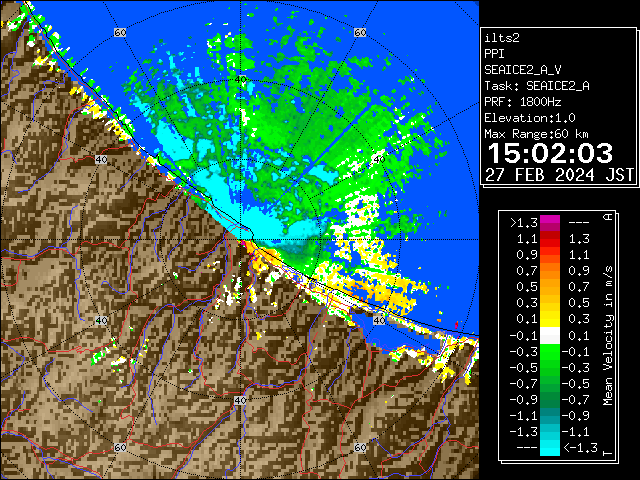This screenshot has height=480, width=640.
Task: Click the magenta echo pixel at radar center
Action: 244,243
